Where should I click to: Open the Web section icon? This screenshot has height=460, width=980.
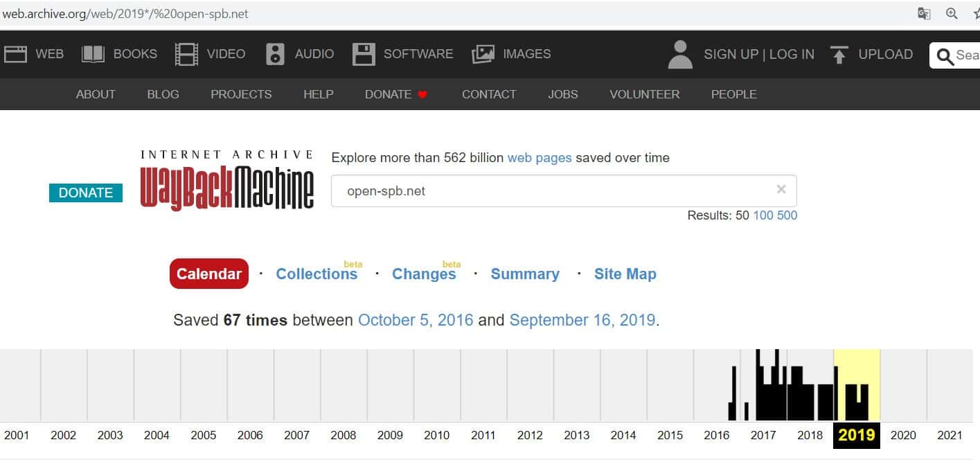[x=15, y=54]
